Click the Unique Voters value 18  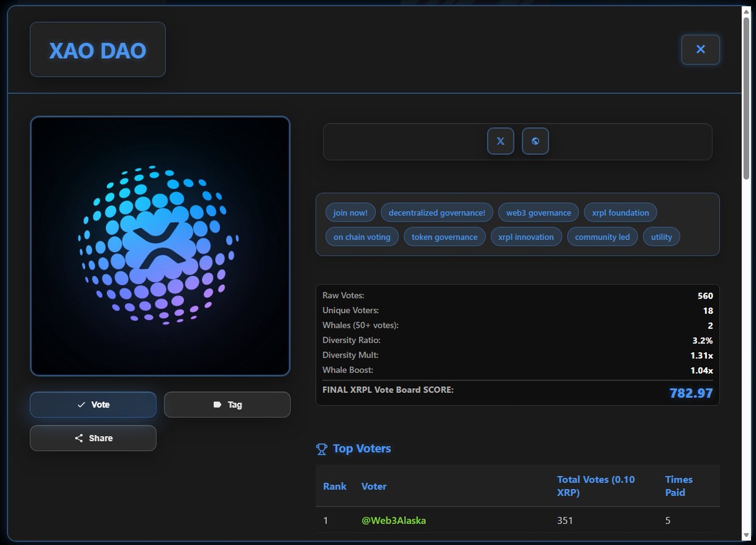click(708, 311)
